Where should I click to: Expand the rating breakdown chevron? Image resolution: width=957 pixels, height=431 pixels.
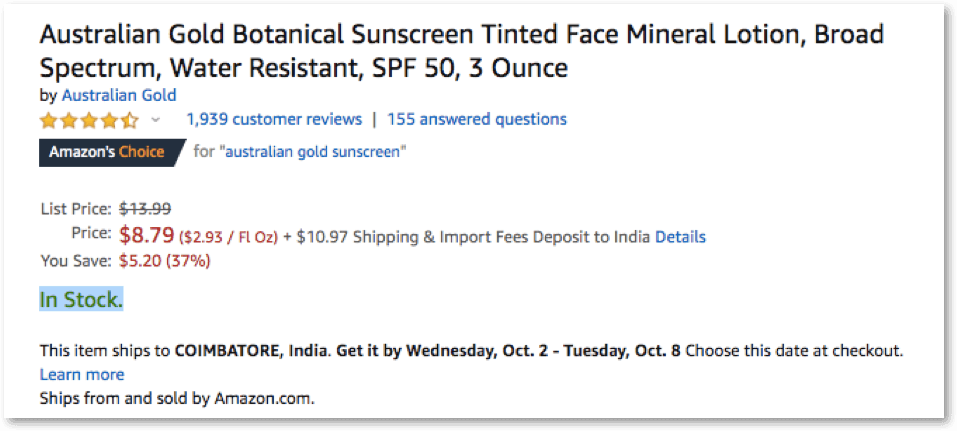pos(155,120)
